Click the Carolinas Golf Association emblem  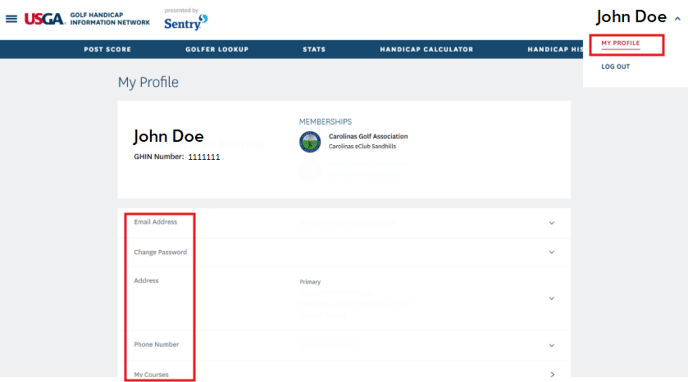[x=310, y=142]
